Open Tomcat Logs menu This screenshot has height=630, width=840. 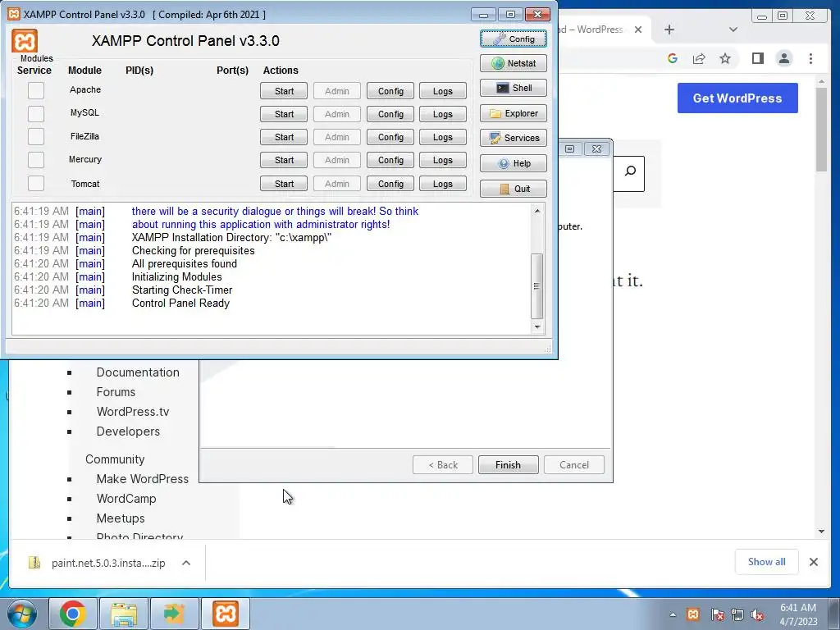click(x=442, y=184)
